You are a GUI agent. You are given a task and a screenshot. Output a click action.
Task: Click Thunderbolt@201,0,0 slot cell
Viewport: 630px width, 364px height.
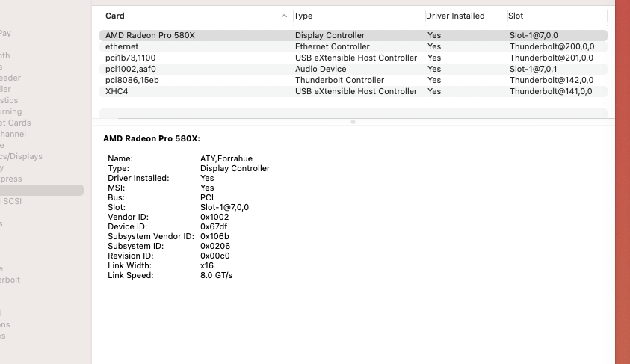tap(552, 58)
